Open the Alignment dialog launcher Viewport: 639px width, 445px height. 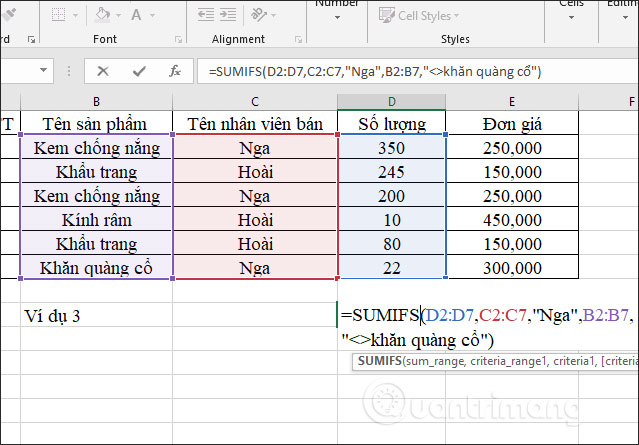[x=298, y=40]
